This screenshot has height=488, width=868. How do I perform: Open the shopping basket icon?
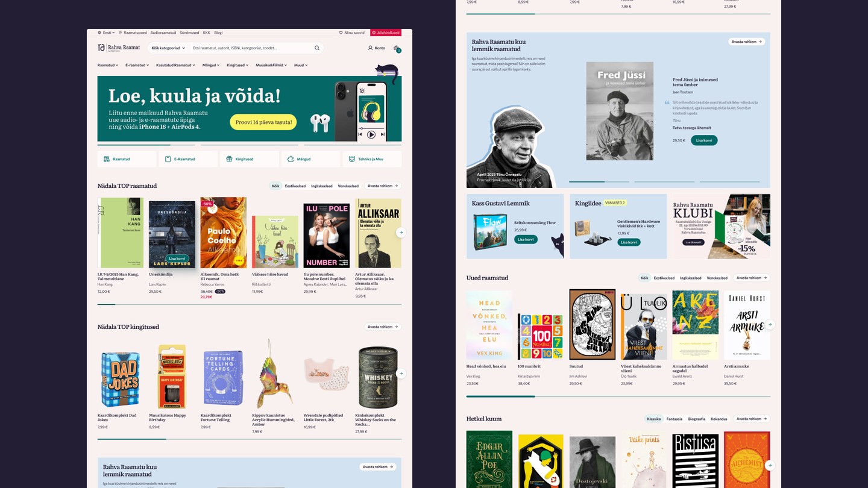click(x=397, y=48)
